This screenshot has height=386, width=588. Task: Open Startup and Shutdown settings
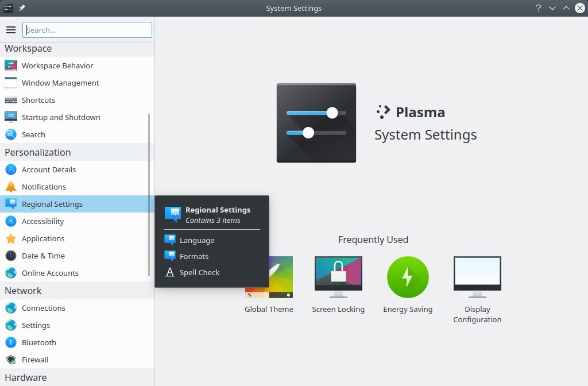77,117
